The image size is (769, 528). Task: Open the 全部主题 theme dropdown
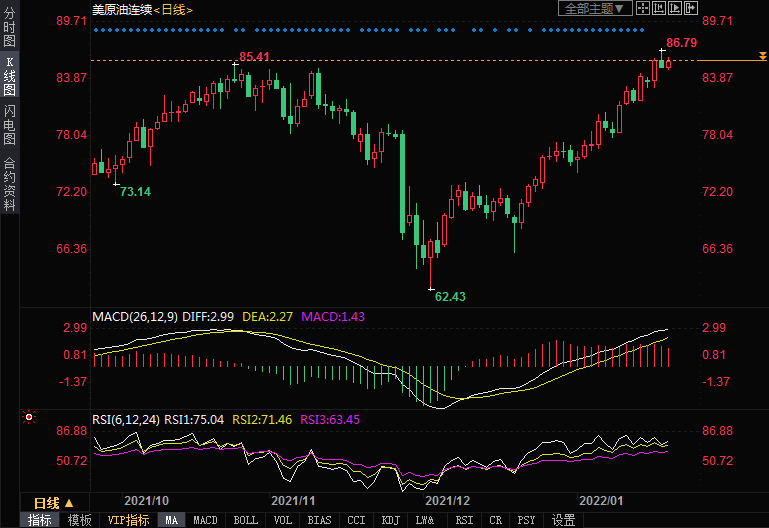click(x=595, y=8)
